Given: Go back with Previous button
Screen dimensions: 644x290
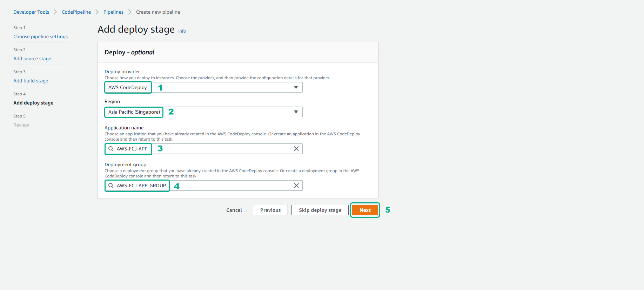Looking at the screenshot, I should (x=270, y=210).
